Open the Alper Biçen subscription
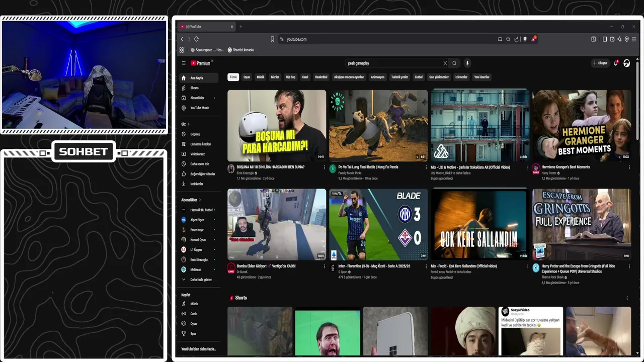Screen dimensions: 644x362 (199, 220)
